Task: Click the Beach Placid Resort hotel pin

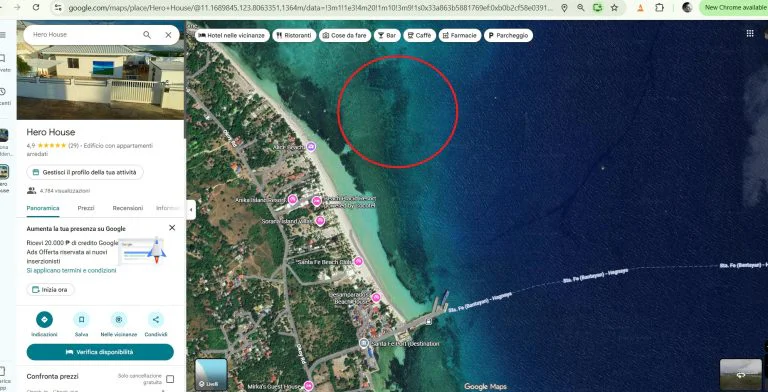Action: point(317,201)
